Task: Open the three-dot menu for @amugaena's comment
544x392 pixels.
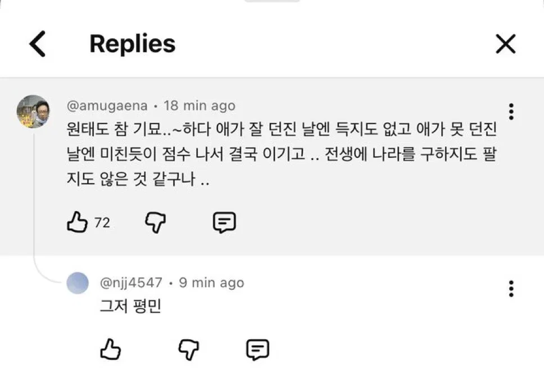Action: [x=511, y=112]
